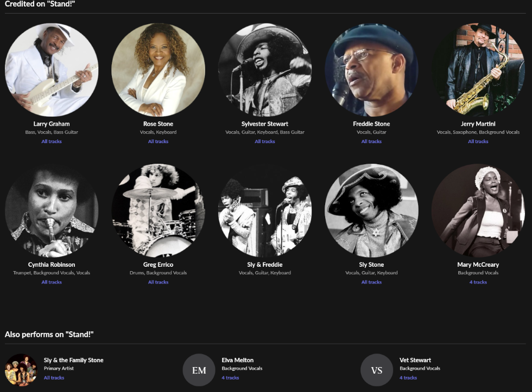Select Greg Errico's drum kit photo
The width and height of the screenshot is (532, 392).
(158, 210)
